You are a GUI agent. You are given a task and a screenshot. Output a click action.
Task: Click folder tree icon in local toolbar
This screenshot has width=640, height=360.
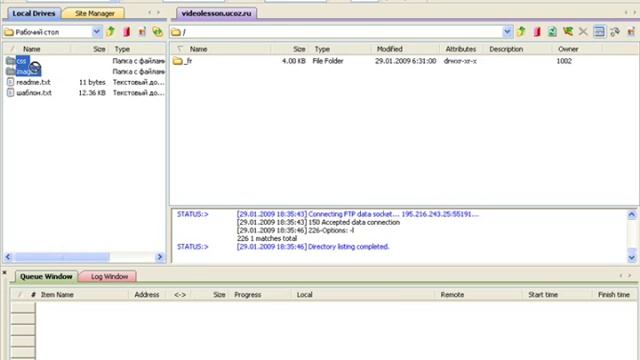(142, 31)
